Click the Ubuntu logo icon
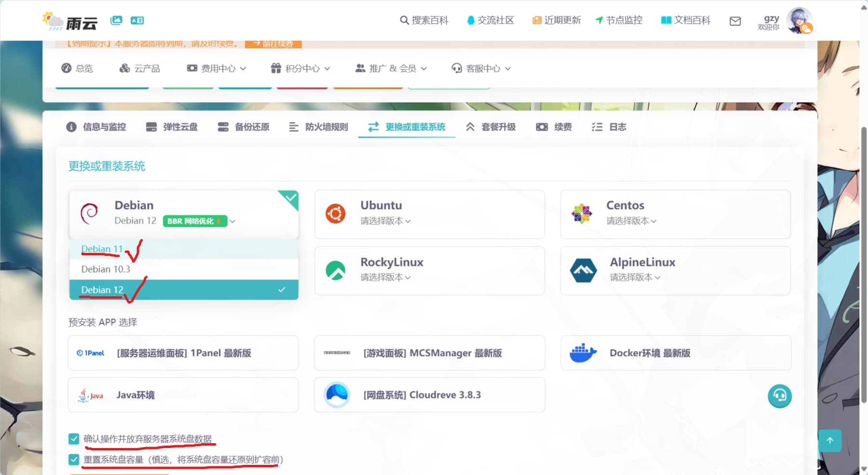 (335, 213)
